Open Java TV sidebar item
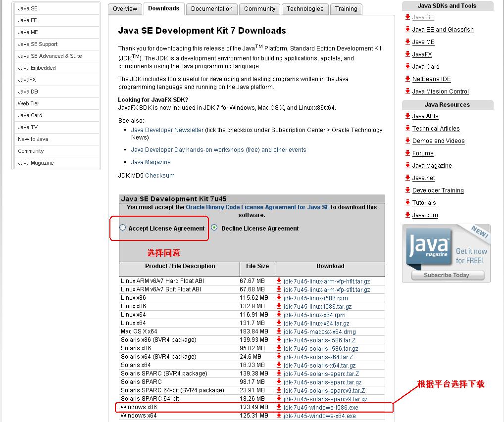The width and height of the screenshot is (504, 422). click(x=56, y=127)
